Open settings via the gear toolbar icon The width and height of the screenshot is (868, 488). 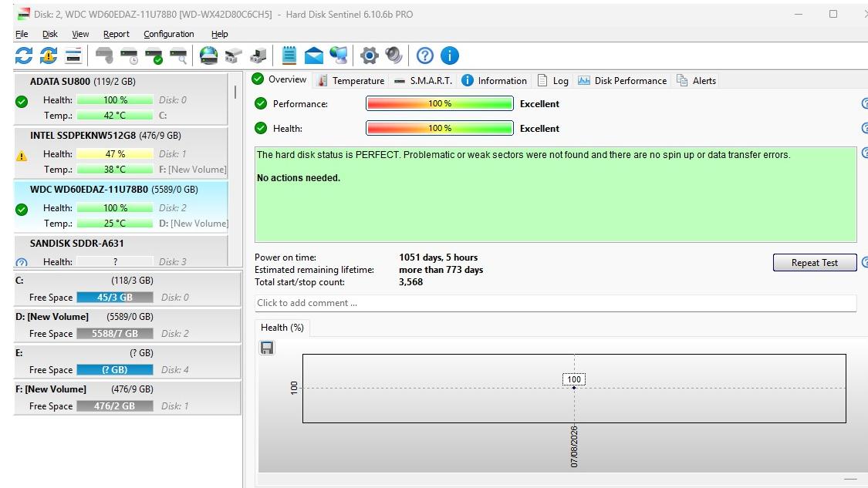370,56
